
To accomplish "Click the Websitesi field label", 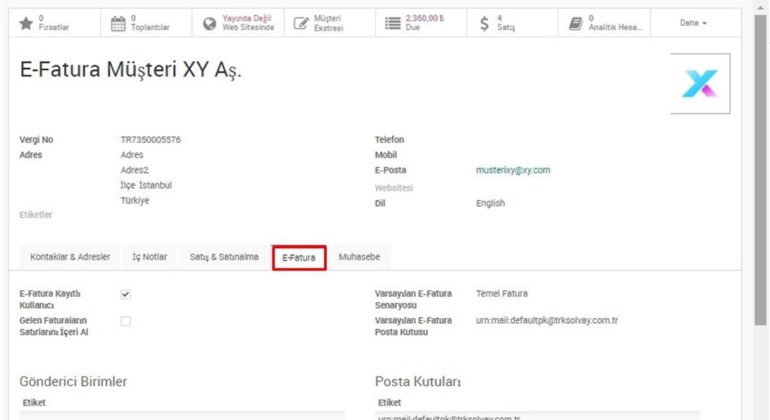I will click(x=394, y=188).
